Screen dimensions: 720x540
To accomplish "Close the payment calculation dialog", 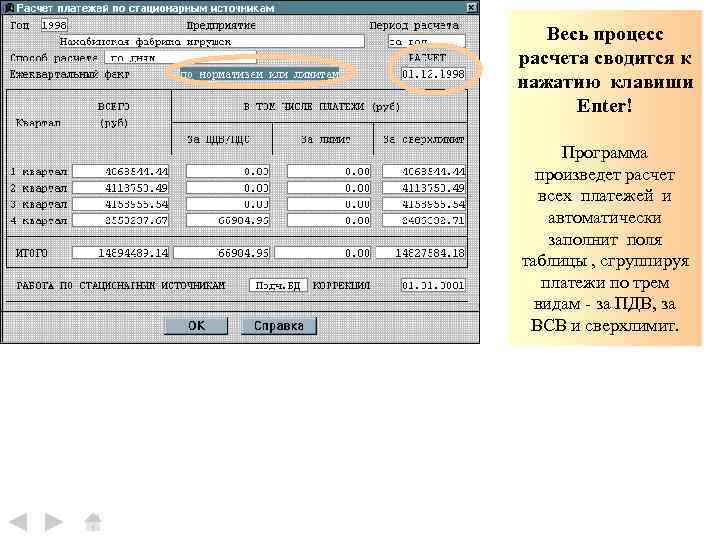I will [472, 7].
